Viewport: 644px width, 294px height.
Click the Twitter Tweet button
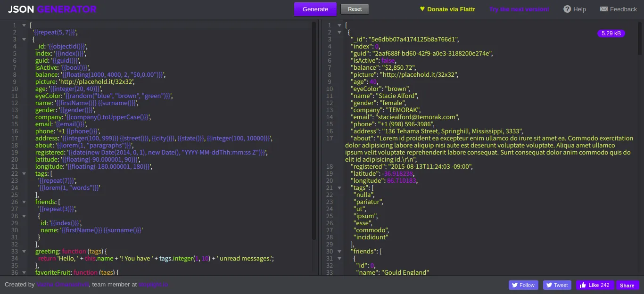tap(557, 285)
